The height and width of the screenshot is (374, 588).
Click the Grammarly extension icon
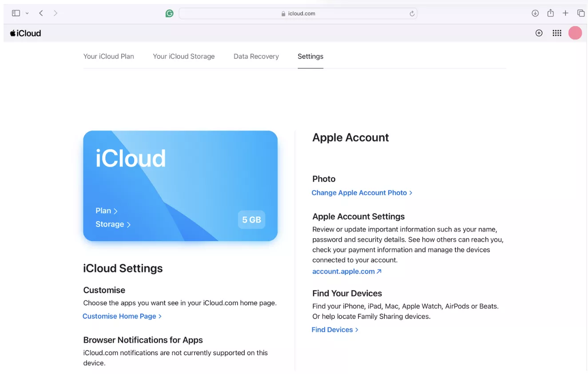point(169,13)
